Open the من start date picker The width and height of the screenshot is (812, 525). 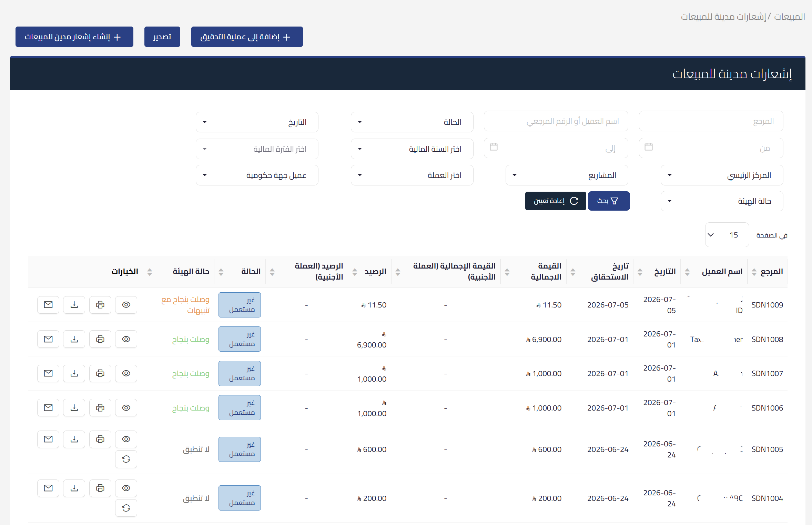[711, 148]
